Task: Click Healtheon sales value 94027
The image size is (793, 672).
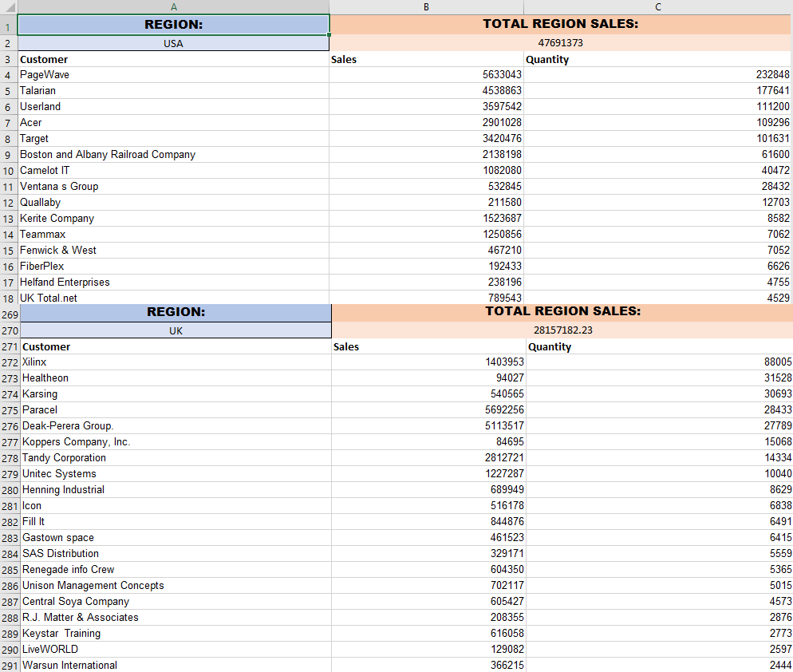Action: pyautogui.click(x=429, y=378)
